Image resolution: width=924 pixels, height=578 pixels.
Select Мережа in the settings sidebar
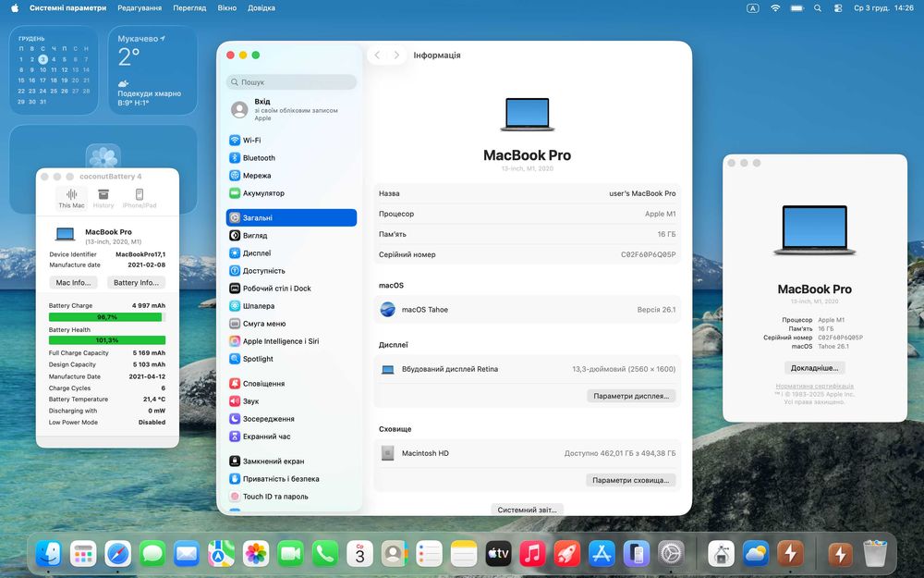(291, 176)
